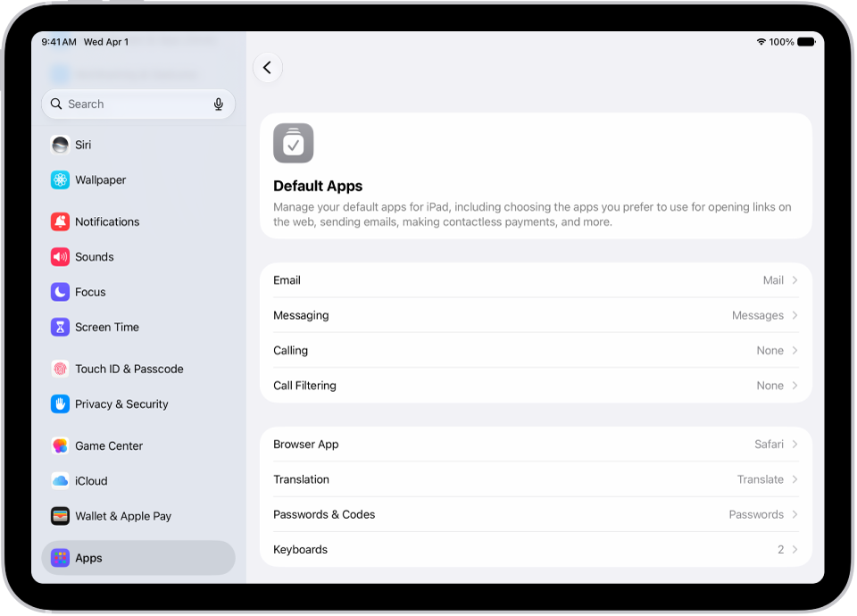Image resolution: width=857 pixels, height=616 pixels.
Task: Open the Messaging default app row
Action: coord(536,315)
